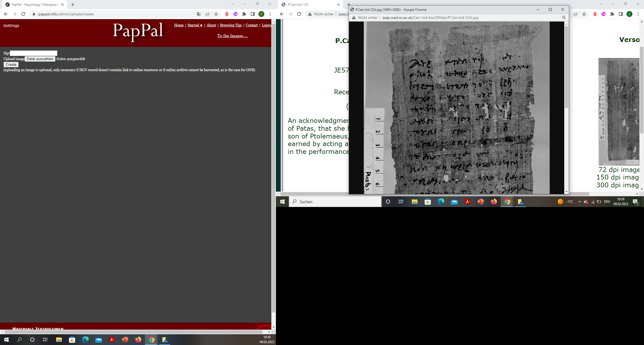The width and height of the screenshot is (644, 345).
Task: Reload the PapPal page
Action: [x=23, y=14]
